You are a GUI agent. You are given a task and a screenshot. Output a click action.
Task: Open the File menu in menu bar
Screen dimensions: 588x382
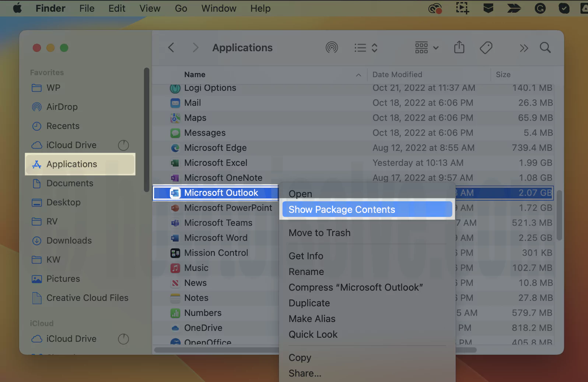click(87, 8)
